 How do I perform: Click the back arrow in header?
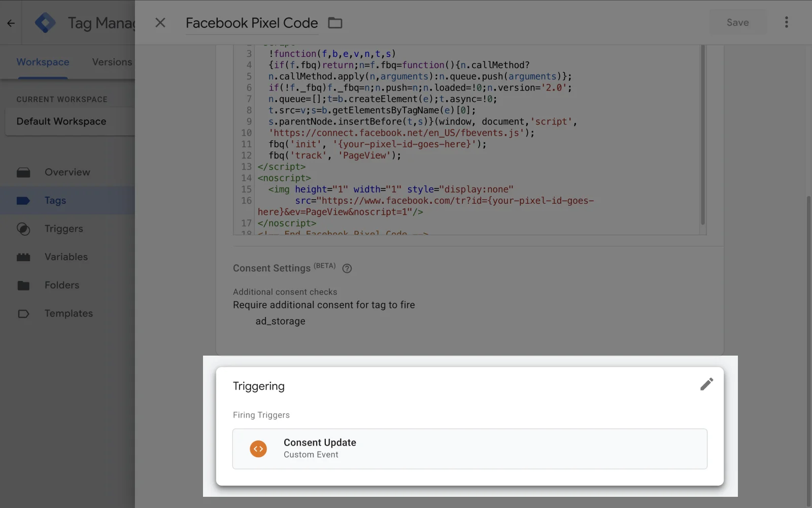click(x=11, y=23)
